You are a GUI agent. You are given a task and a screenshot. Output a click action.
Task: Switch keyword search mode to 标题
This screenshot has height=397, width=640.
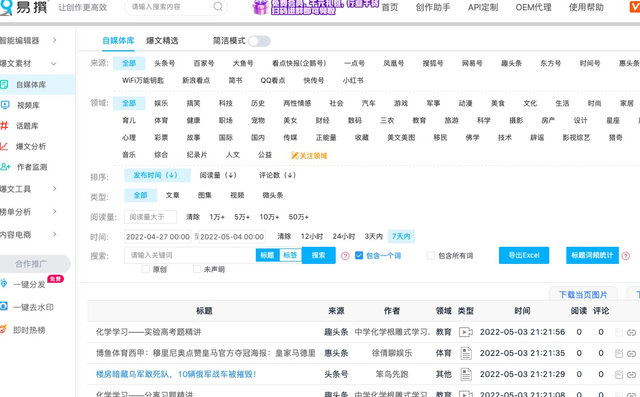(x=267, y=255)
